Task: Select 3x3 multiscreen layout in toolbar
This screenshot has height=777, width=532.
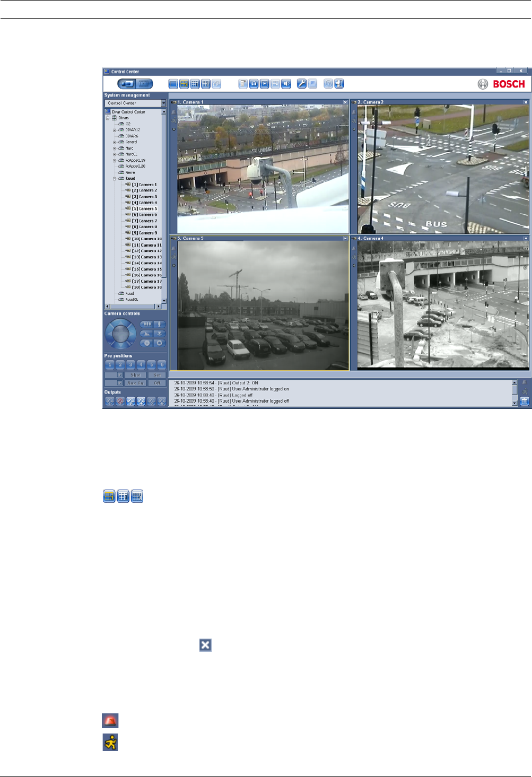Action: click(x=195, y=84)
